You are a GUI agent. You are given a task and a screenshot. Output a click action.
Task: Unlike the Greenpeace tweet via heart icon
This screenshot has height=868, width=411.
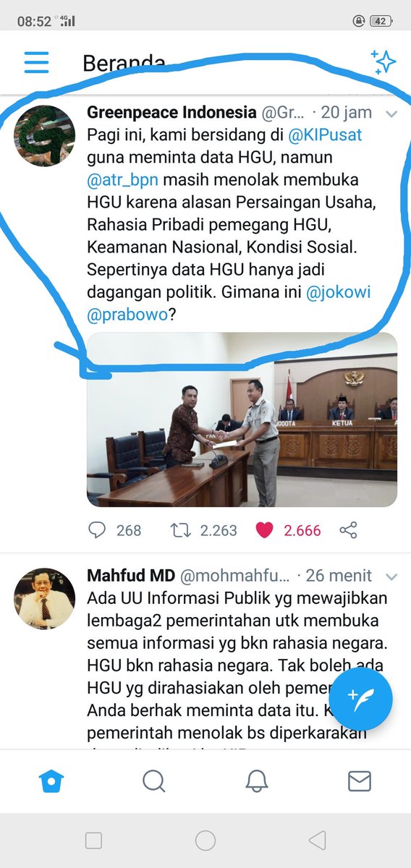pyautogui.click(x=265, y=530)
